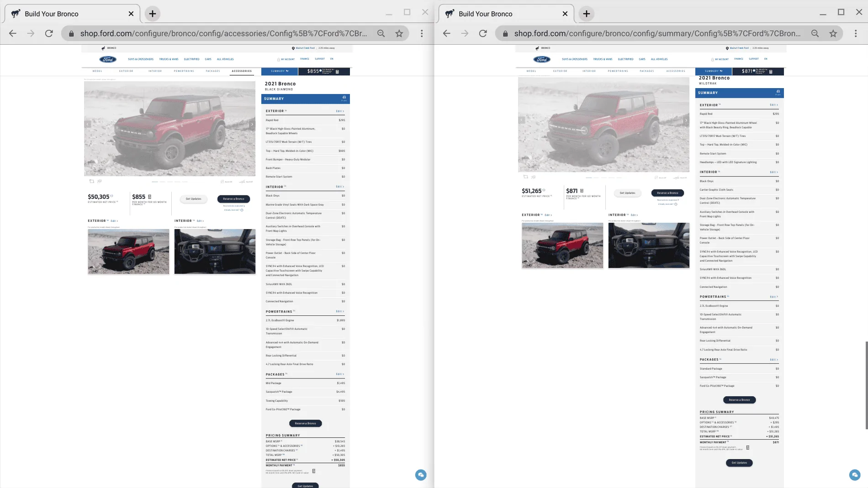Go to the Powertrains step in right window
The image size is (868, 488).
pyautogui.click(x=618, y=71)
